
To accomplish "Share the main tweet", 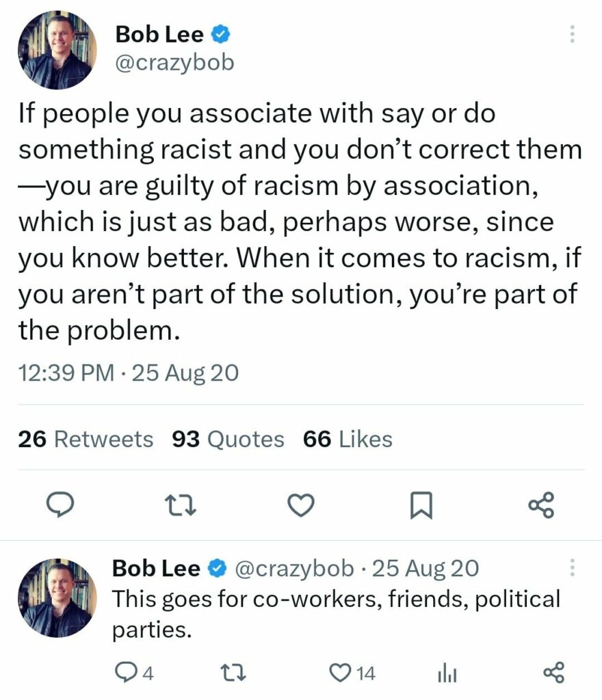I will pyautogui.click(x=542, y=505).
